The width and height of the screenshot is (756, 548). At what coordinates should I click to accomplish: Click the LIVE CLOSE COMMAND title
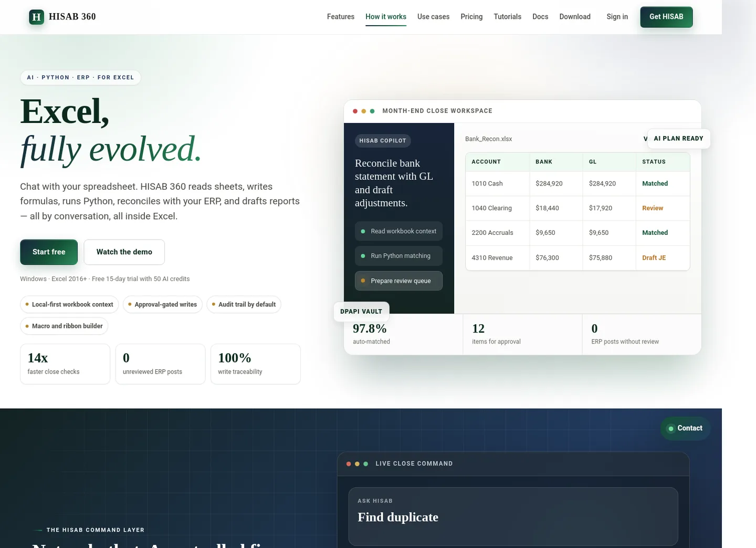pos(414,463)
